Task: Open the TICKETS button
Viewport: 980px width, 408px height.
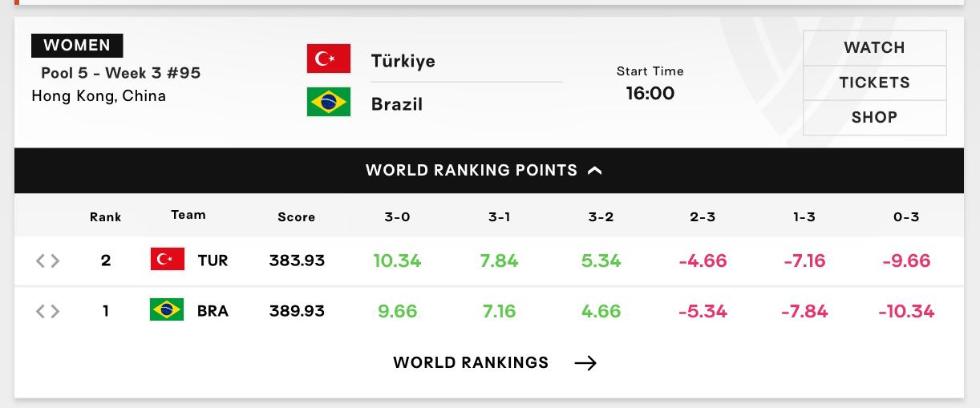Action: coord(874,83)
